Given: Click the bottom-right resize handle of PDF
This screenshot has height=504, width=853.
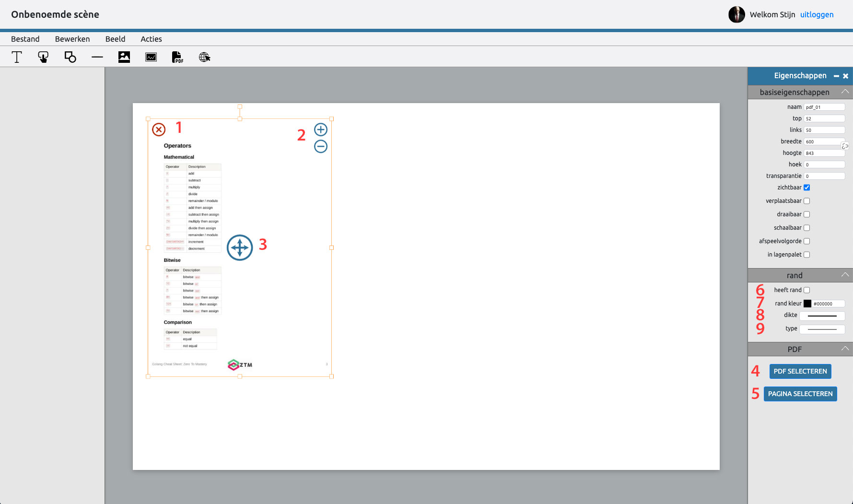Looking at the screenshot, I should click(x=331, y=376).
